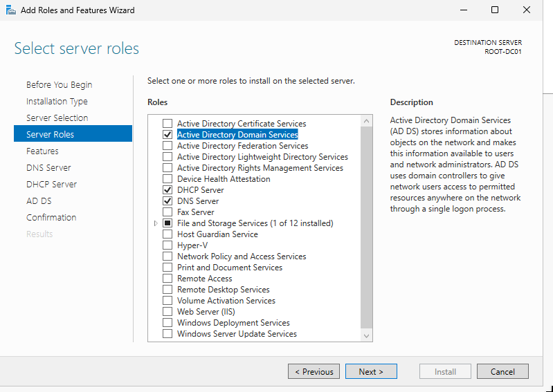
Task: Select the Server Roles step
Action: pyautogui.click(x=73, y=133)
